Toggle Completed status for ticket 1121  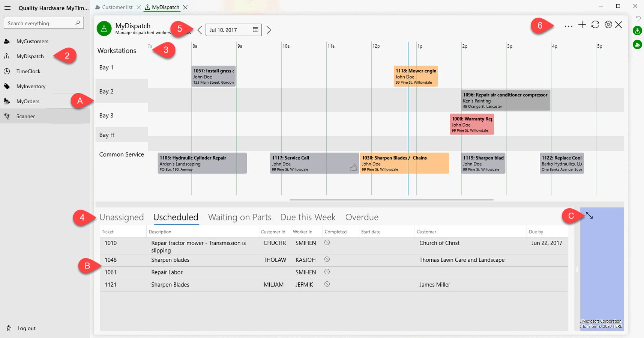click(x=327, y=284)
